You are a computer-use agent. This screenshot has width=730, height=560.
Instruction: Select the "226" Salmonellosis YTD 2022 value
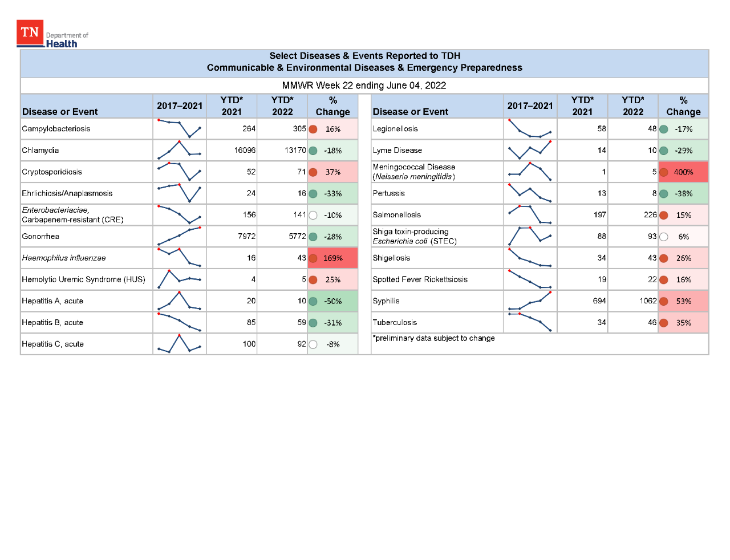coord(650,215)
